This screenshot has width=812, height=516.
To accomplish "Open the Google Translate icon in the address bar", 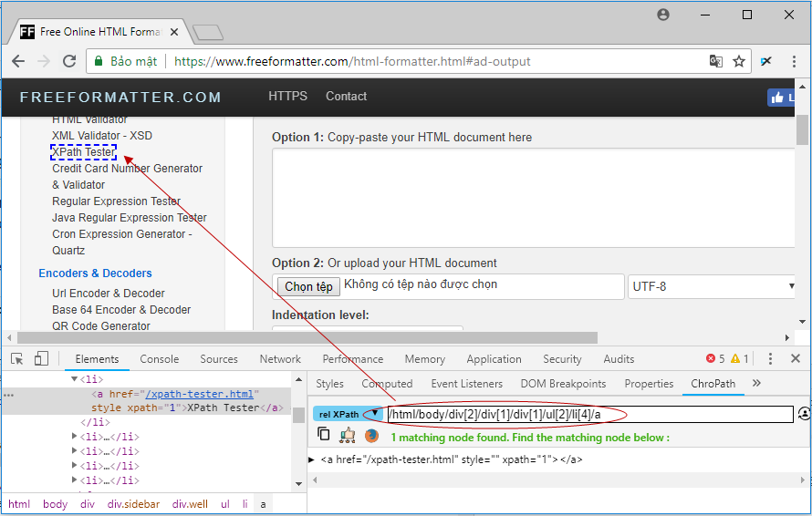I will coord(715,61).
